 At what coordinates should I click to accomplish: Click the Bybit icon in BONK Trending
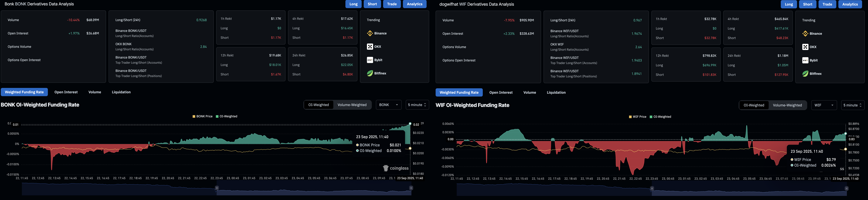(370, 60)
